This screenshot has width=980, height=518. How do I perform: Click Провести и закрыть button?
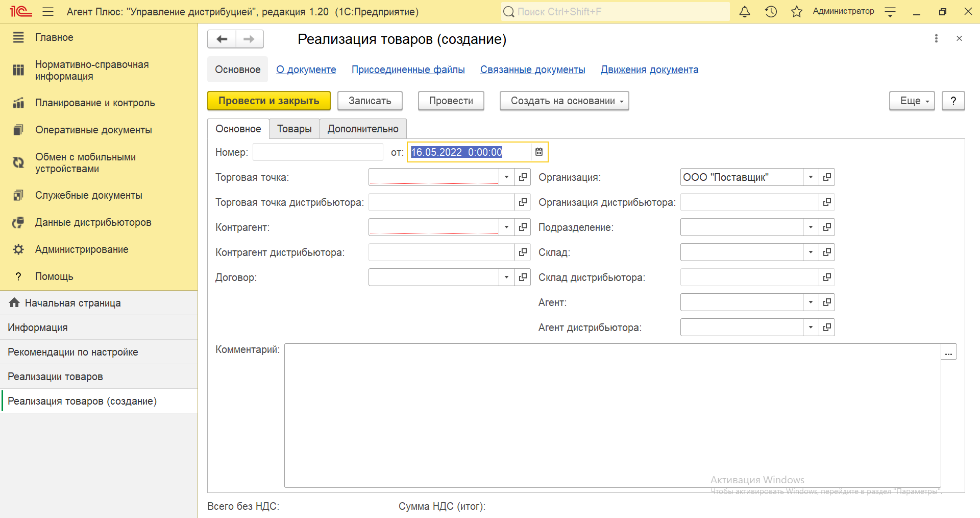coord(268,101)
